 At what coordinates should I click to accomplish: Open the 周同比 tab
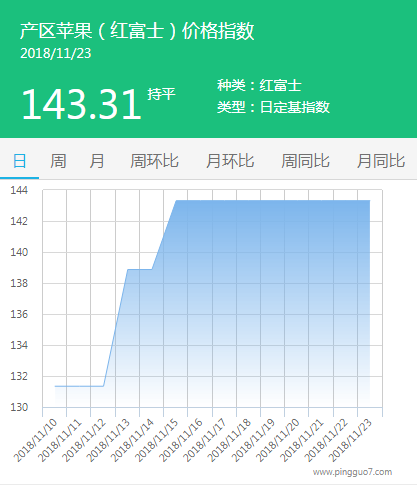[x=305, y=161]
